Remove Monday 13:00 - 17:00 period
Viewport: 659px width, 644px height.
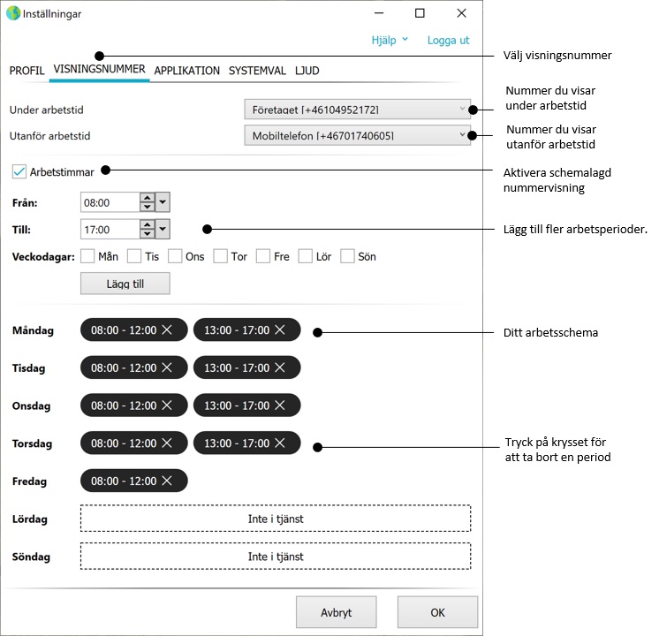pos(280,330)
